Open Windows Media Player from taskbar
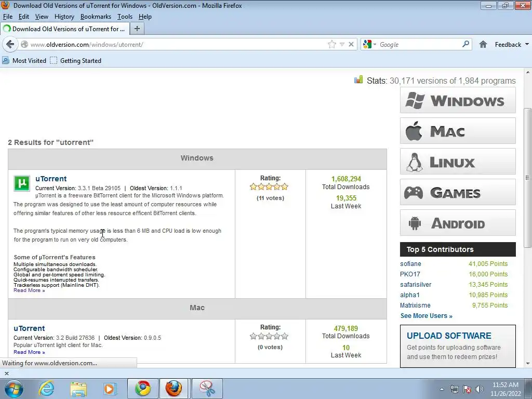The width and height of the screenshot is (532, 399). (x=110, y=389)
